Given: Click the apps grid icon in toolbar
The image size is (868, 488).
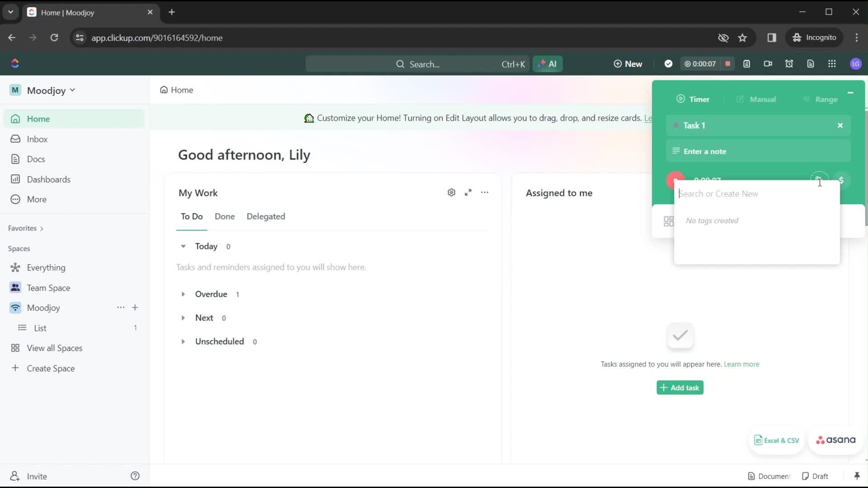Looking at the screenshot, I should click(832, 64).
